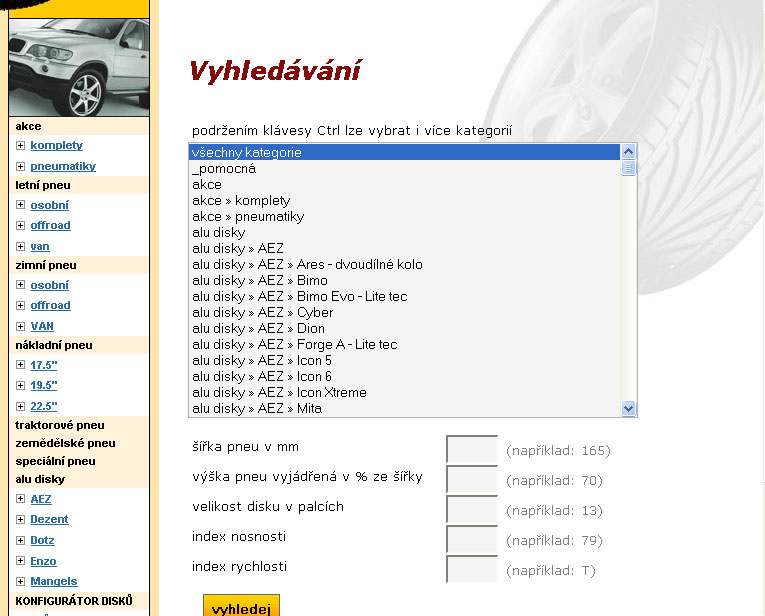Select 'alu disky » AEZ » Icon 6'

click(404, 377)
